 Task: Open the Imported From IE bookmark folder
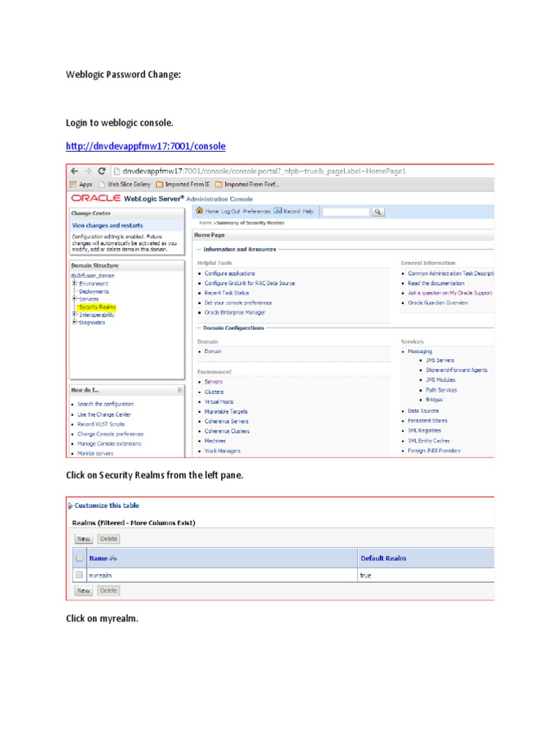click(183, 185)
